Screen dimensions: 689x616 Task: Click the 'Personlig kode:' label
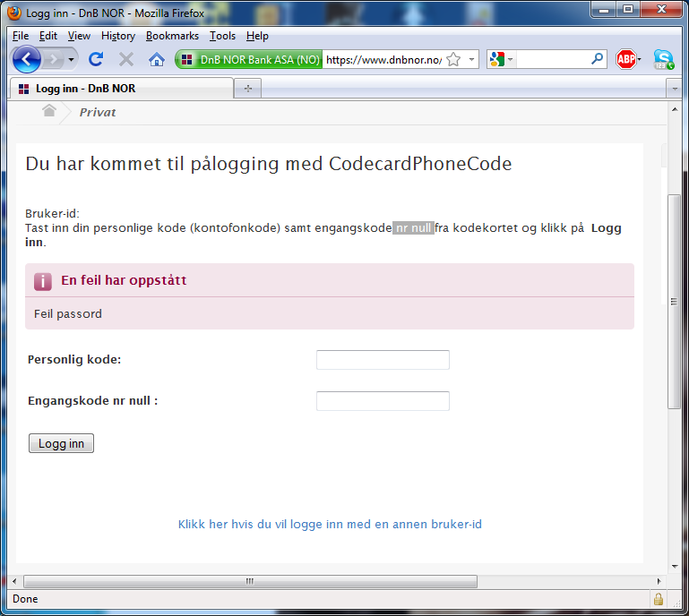tap(74, 360)
